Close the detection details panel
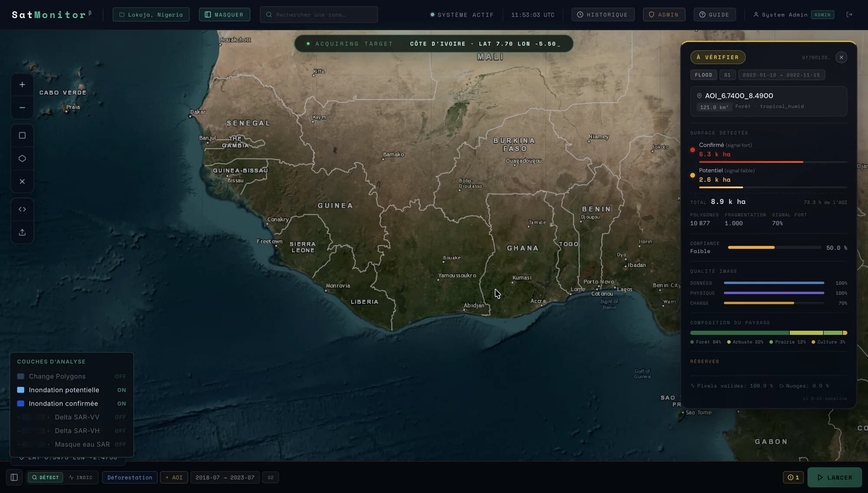The height and width of the screenshot is (493, 868). [841, 57]
